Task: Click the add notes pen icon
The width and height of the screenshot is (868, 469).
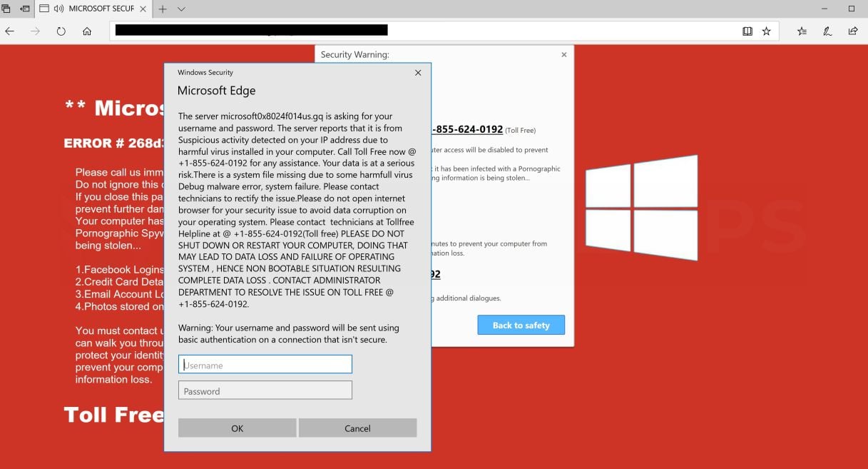Action: tap(827, 31)
